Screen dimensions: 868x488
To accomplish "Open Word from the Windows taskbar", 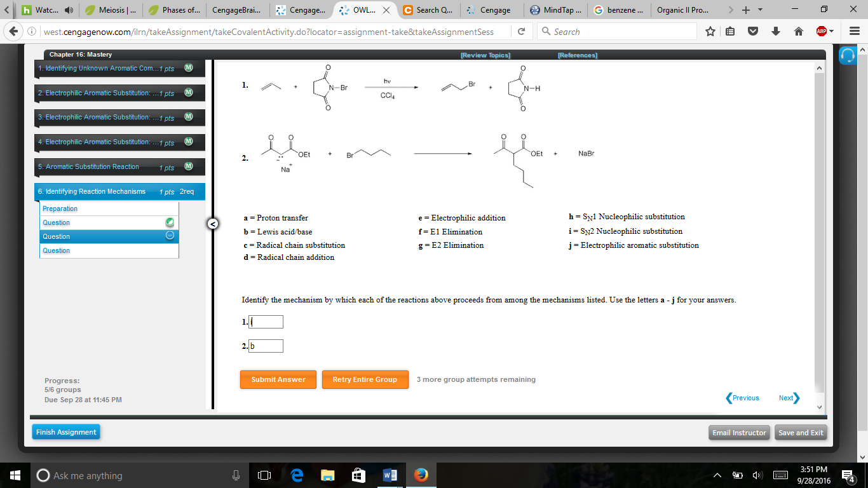I will coord(390,475).
